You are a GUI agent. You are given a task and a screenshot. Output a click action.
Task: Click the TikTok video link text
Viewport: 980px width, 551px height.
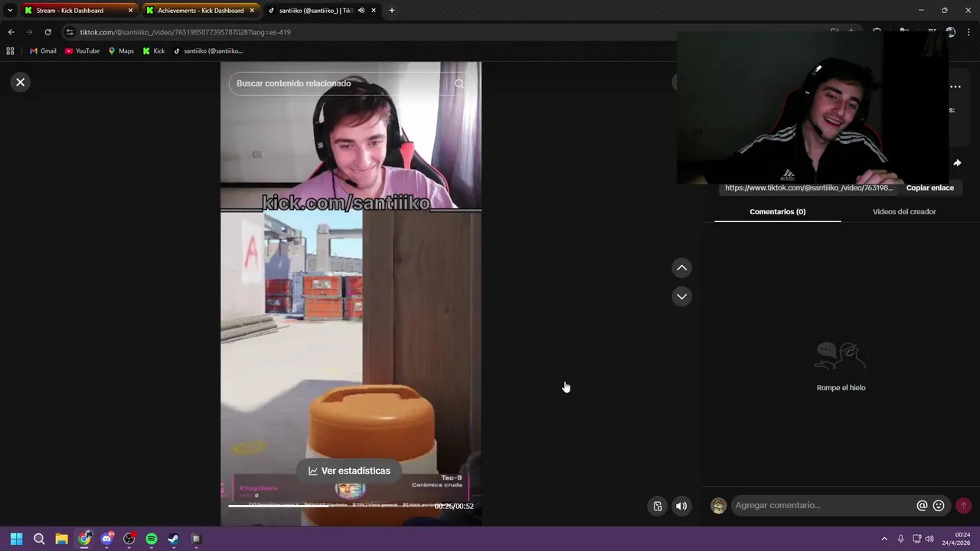point(808,187)
